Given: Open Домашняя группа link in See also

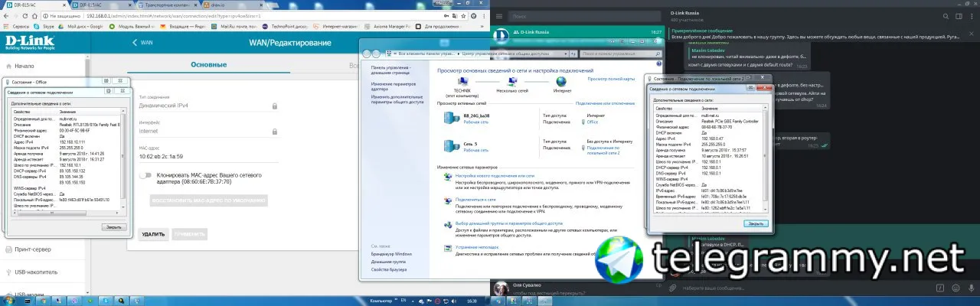Looking at the screenshot, I should 388,261.
